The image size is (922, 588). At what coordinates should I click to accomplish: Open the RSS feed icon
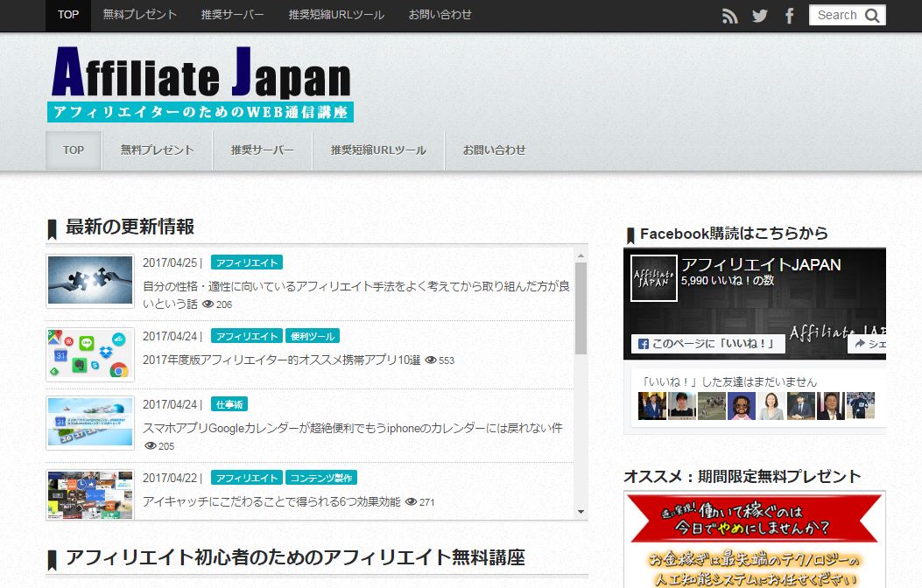pyautogui.click(x=730, y=16)
